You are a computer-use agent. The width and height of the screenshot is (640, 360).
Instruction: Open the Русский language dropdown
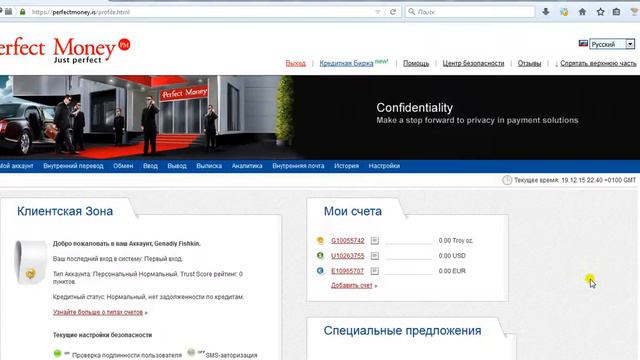612,44
